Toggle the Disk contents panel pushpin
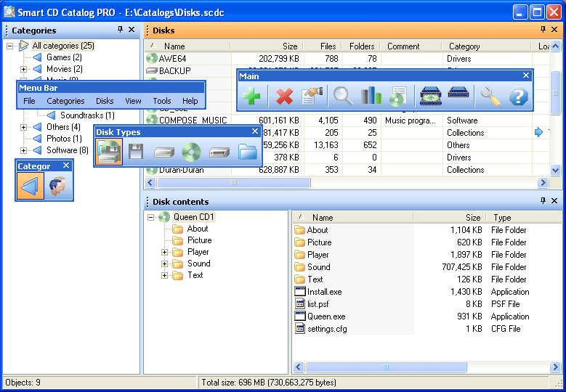566x392 pixels. coord(543,201)
